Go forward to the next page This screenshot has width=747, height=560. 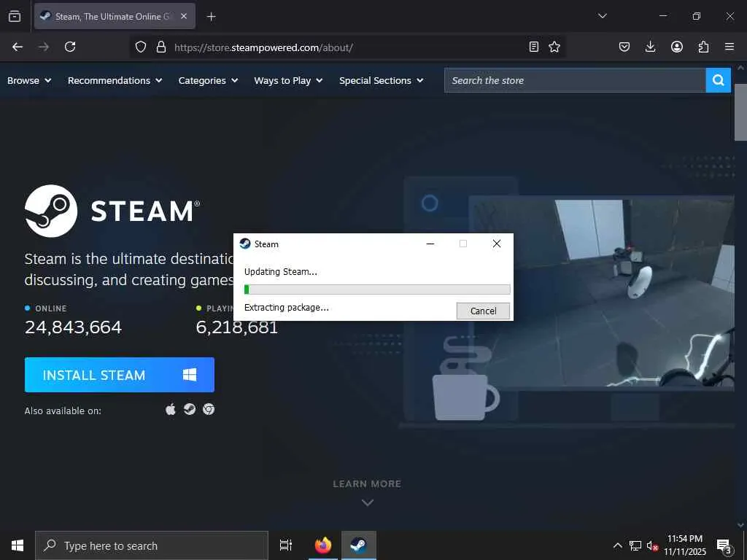click(x=44, y=47)
